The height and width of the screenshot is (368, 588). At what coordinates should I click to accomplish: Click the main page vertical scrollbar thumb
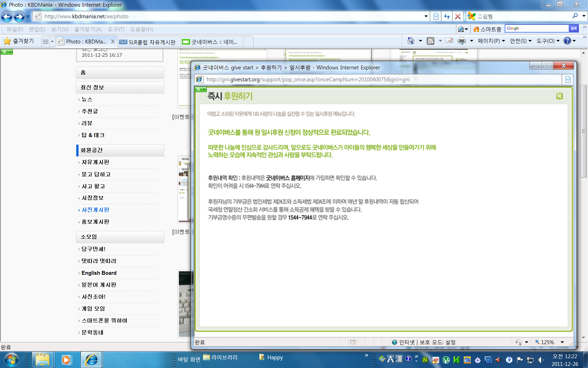[583, 131]
